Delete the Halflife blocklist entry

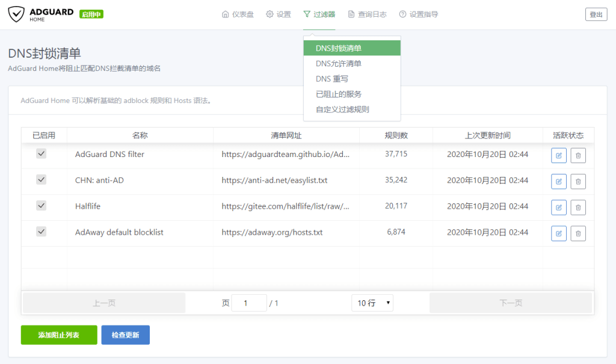pos(577,207)
